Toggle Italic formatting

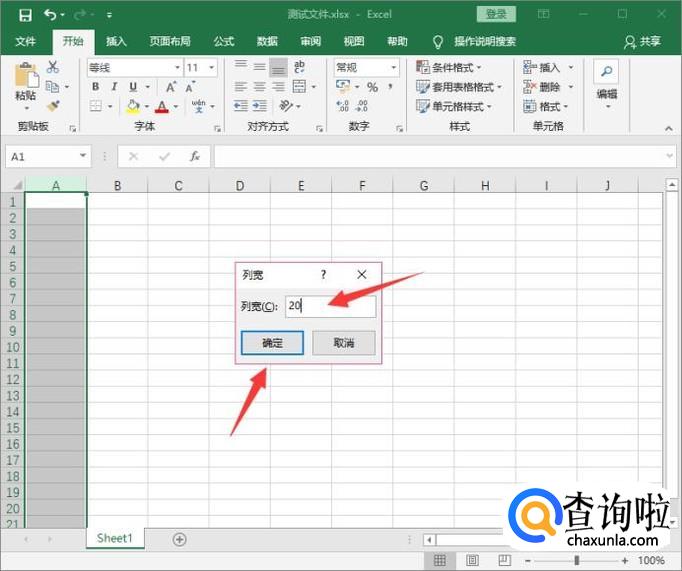[114, 87]
